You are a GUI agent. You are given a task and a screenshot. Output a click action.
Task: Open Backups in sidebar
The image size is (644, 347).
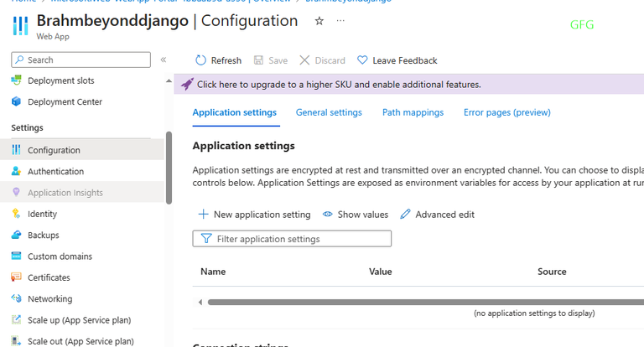pos(44,236)
